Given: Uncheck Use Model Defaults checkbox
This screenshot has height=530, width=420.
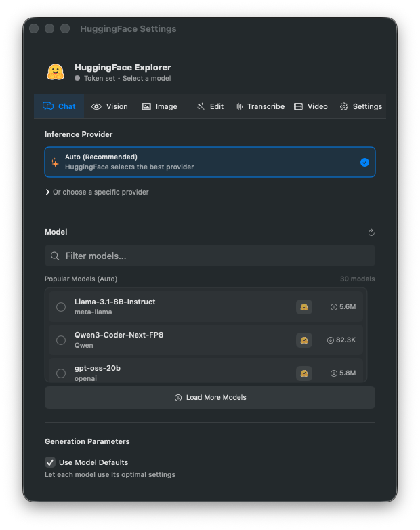Looking at the screenshot, I should [50, 462].
